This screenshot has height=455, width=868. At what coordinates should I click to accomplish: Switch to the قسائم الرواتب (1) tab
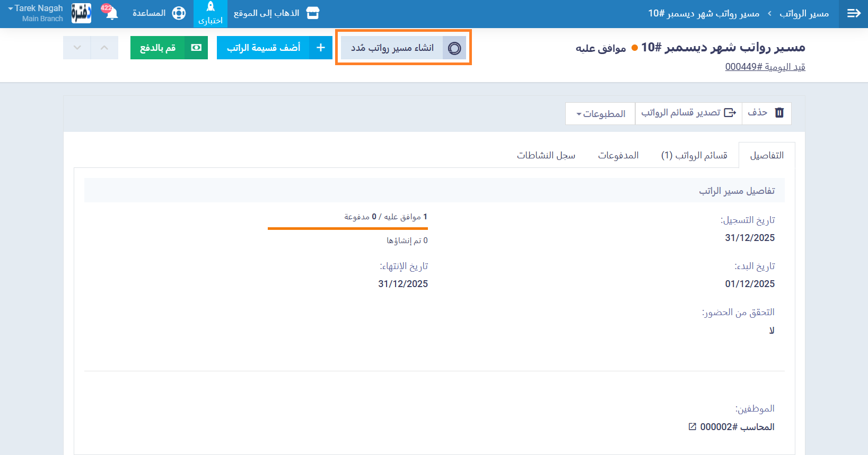[x=694, y=155]
